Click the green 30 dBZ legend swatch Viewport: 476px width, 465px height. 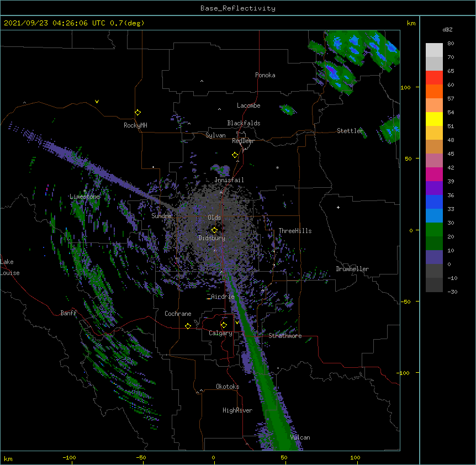pos(434,230)
